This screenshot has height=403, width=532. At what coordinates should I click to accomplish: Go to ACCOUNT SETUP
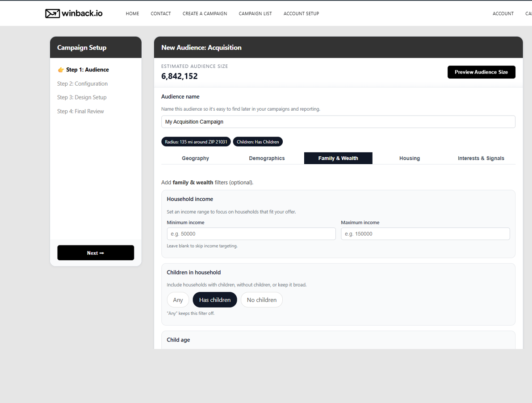[x=301, y=13]
